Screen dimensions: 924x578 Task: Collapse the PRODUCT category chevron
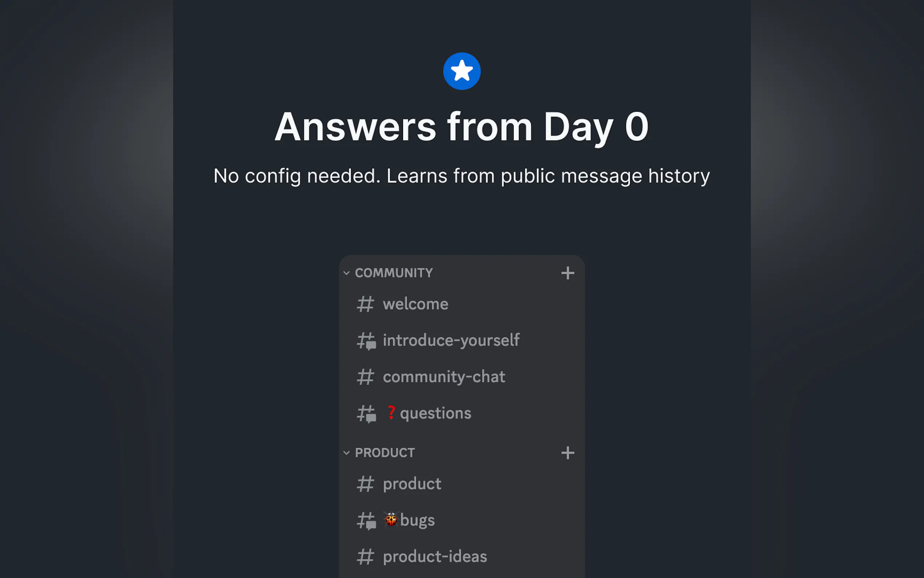click(x=346, y=453)
